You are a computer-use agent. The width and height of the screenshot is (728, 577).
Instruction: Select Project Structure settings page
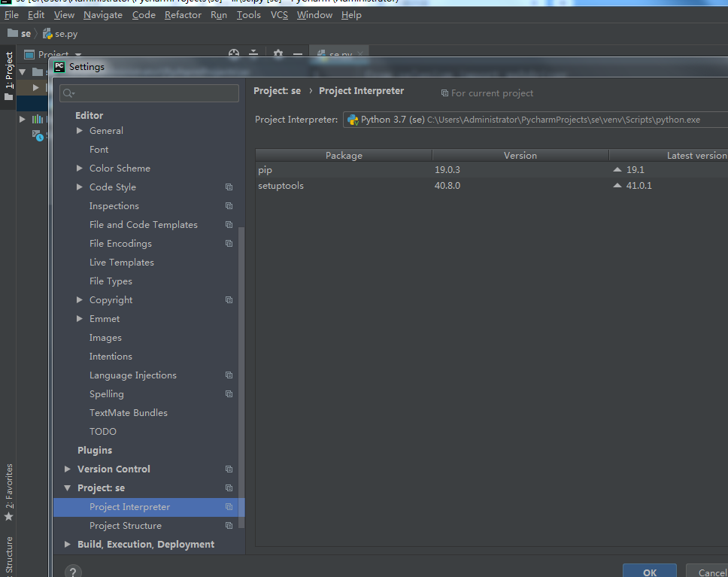tap(126, 526)
